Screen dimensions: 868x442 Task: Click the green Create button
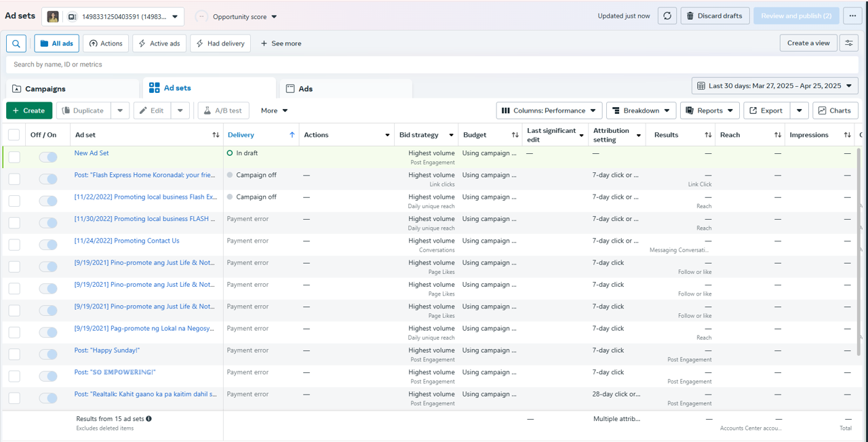28,110
